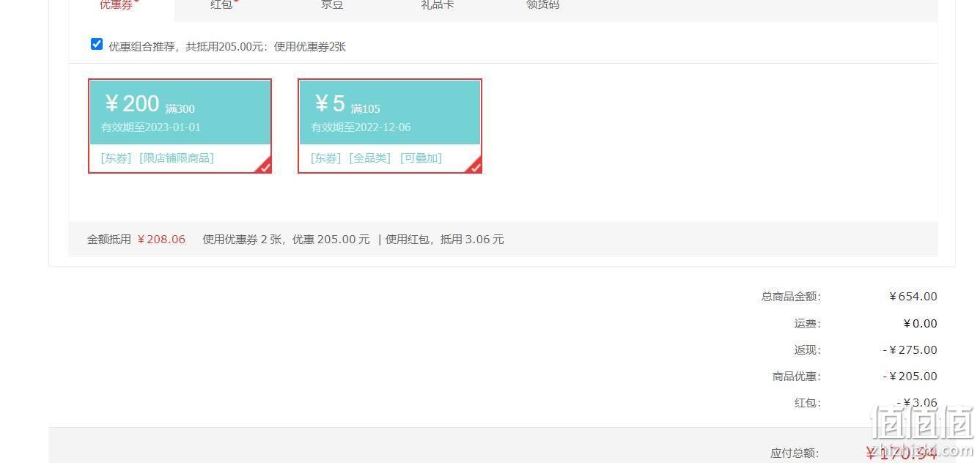The height and width of the screenshot is (463, 980).
Task: Click the 有效期至2023-01-01 text
Action: 151,127
